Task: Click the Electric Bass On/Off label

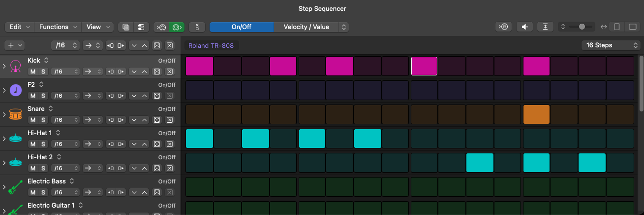Action: click(167, 181)
